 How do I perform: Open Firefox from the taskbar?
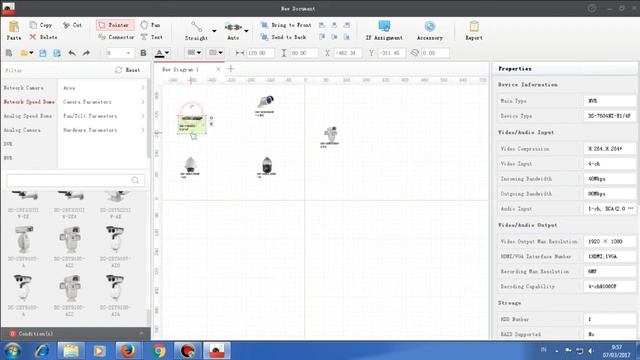coord(128,350)
